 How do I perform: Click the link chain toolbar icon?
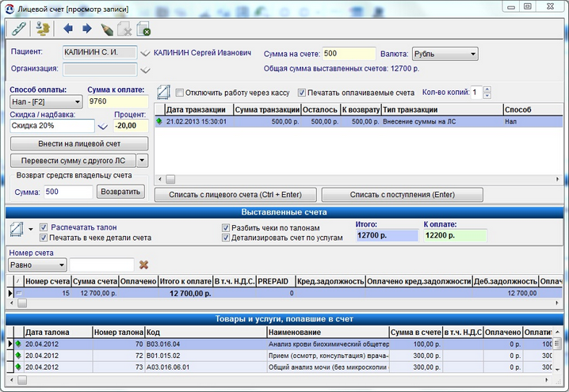coord(19,29)
